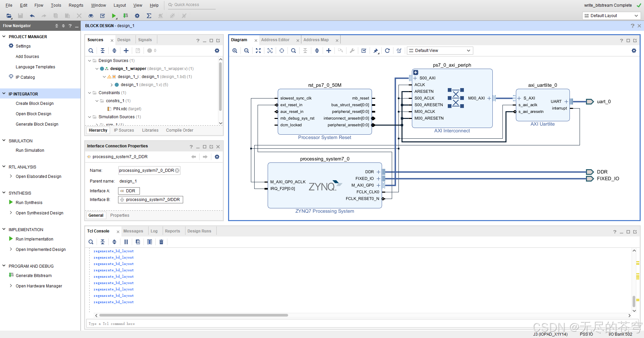Open IP Catalog
Screen dimensions: 644x338
25,77
